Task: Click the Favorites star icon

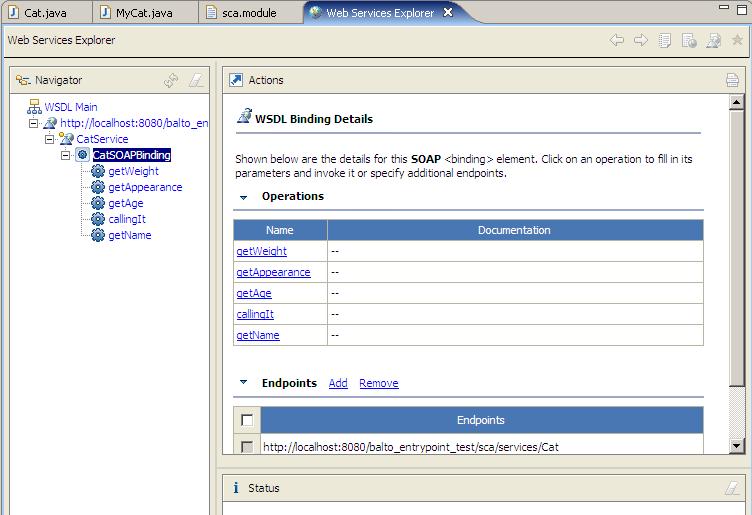Action: tap(737, 40)
